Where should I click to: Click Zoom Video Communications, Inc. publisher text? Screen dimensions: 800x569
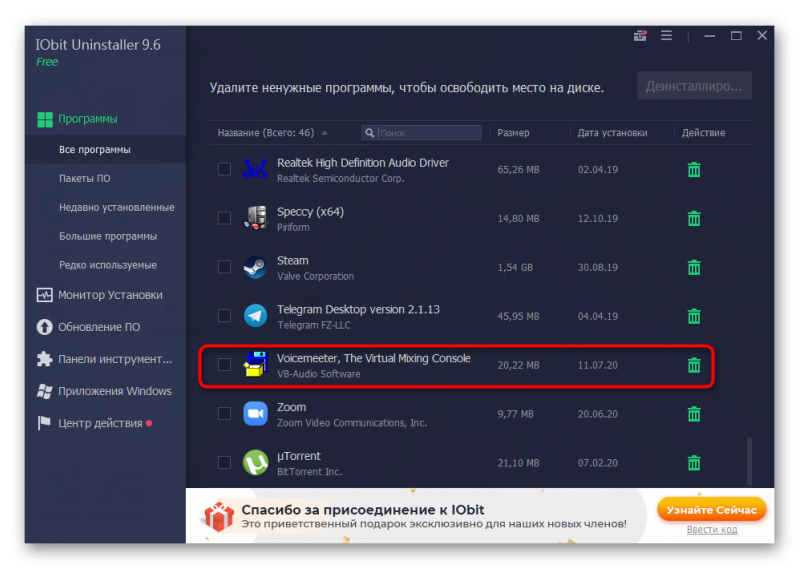352,423
